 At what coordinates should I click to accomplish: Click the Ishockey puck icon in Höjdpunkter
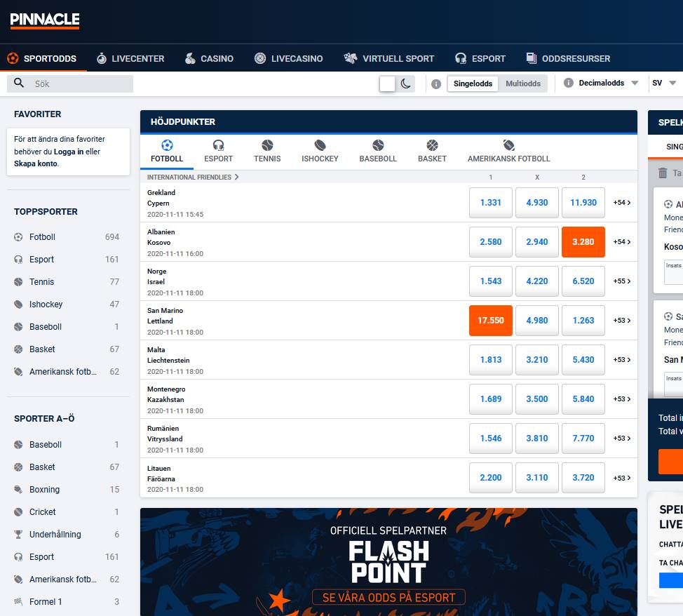point(320,145)
